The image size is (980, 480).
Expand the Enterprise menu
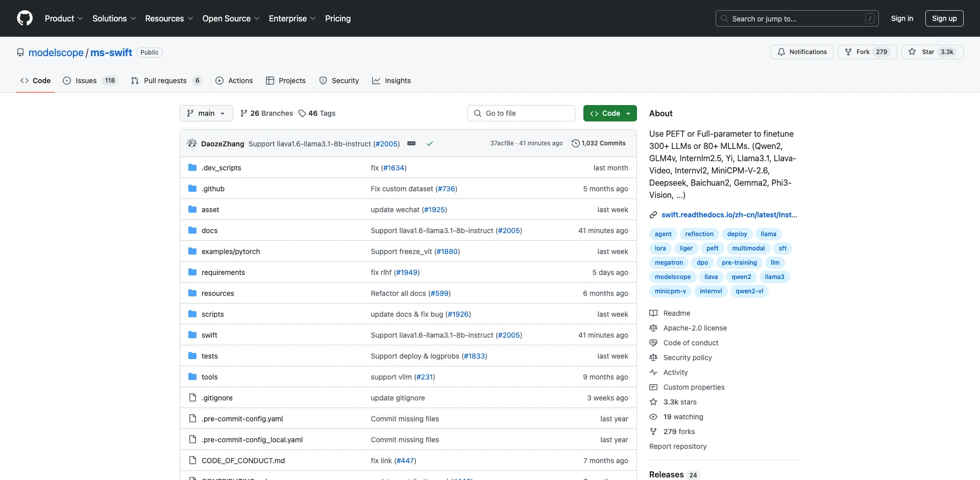[x=292, y=18]
